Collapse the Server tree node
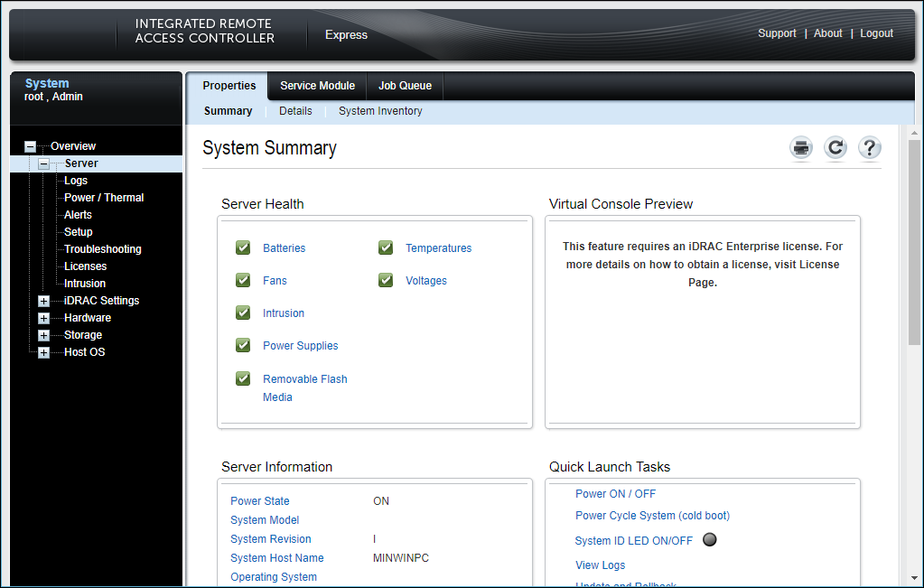Screen dimensions: 924x588 (43, 163)
